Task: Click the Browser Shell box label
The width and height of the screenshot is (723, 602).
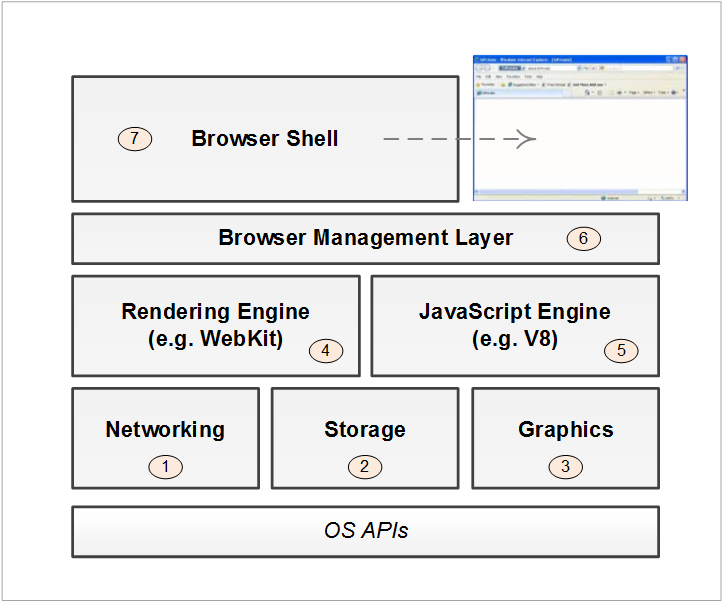Action: [265, 138]
